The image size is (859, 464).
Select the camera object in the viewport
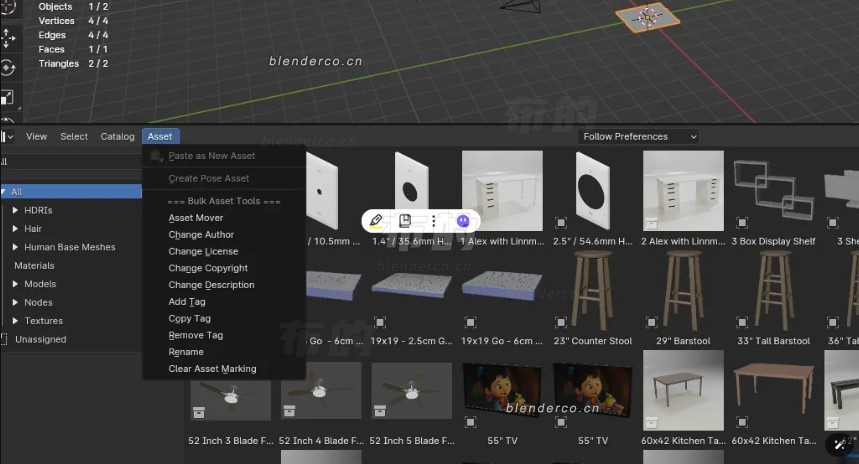(520, 6)
